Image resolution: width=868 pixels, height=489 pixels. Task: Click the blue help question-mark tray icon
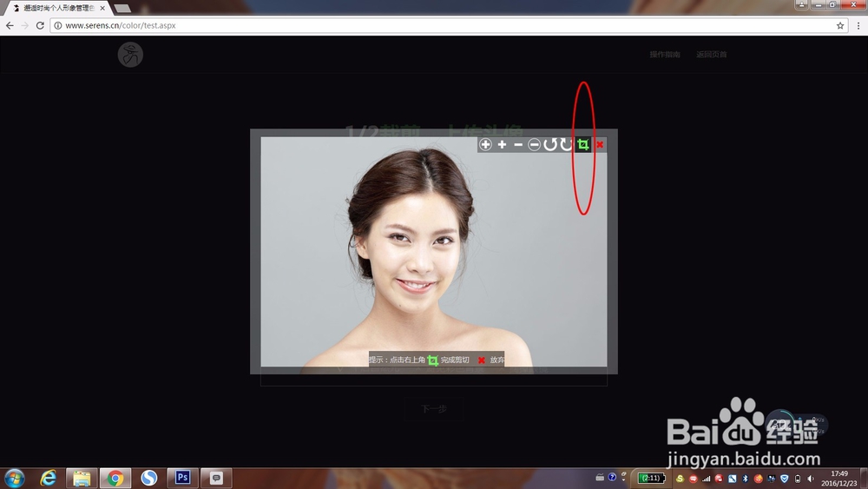tap(612, 477)
